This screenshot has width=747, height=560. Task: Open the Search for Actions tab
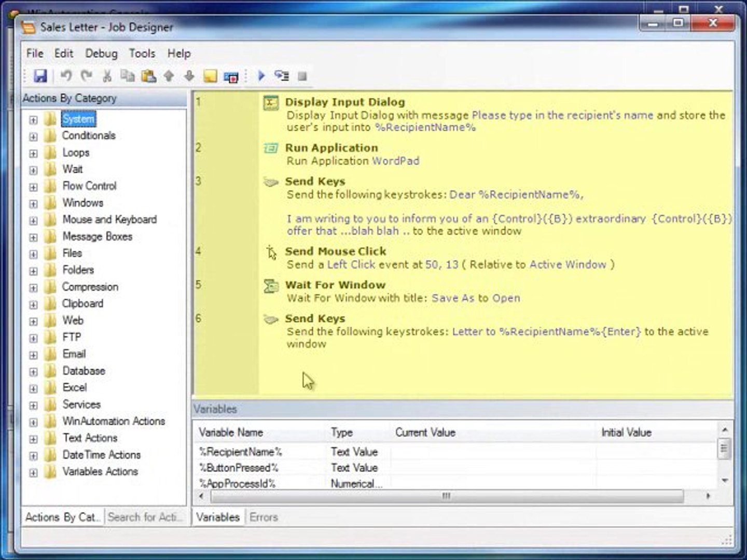pyautogui.click(x=145, y=517)
